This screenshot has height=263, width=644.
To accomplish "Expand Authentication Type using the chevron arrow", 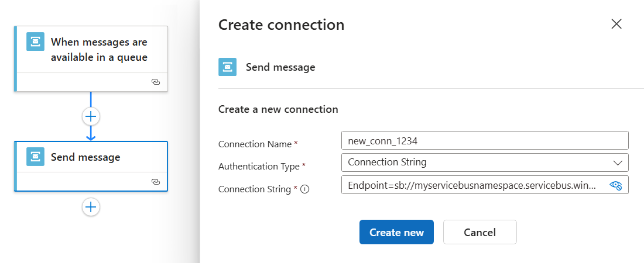I will tap(617, 162).
